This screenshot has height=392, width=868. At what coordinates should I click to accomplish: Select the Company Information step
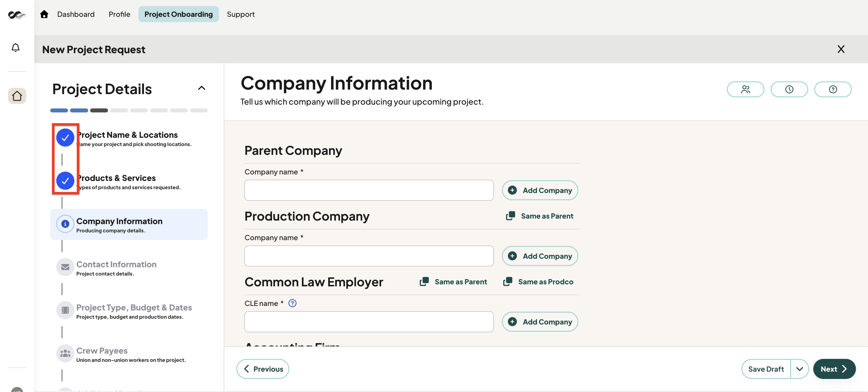coord(129,224)
